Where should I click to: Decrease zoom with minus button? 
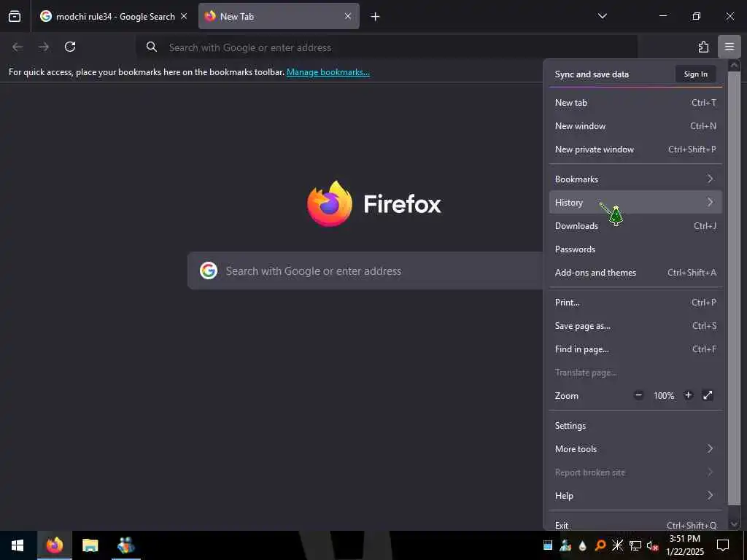pos(638,395)
